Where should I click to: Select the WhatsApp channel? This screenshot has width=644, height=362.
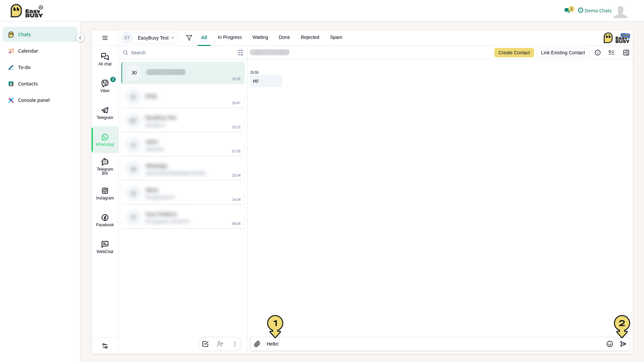(x=105, y=140)
